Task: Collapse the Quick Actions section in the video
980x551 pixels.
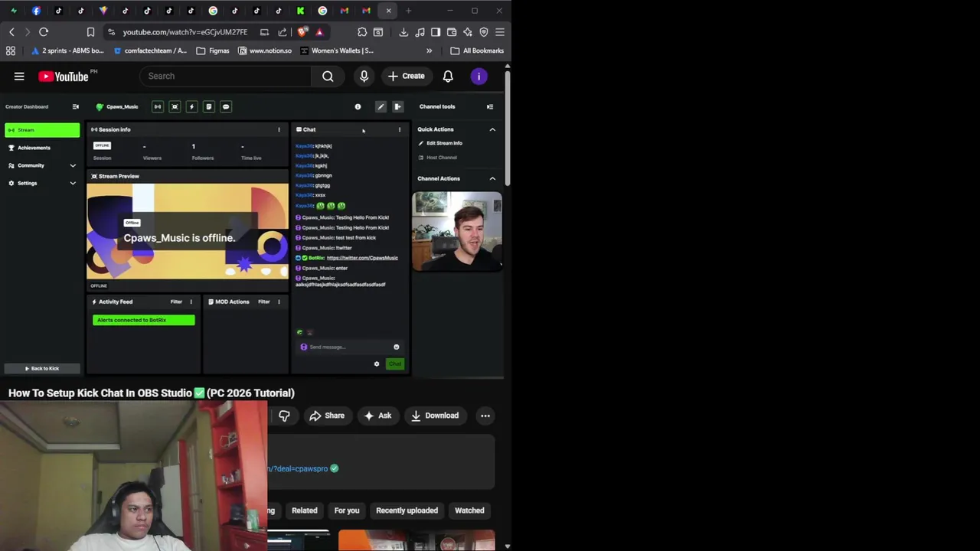Action: tap(492, 129)
